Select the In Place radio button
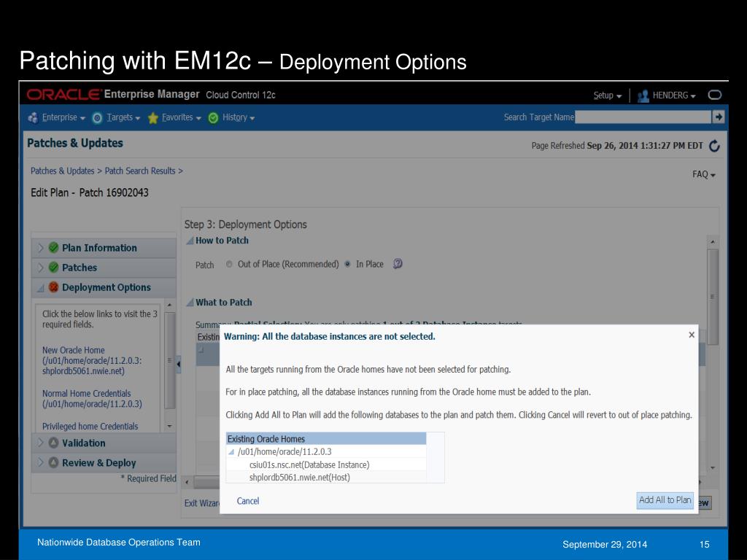This screenshot has height=560, width=747. pyautogui.click(x=348, y=264)
